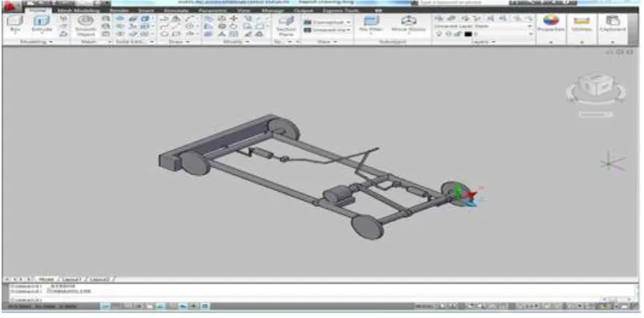This screenshot has width=644, height=318.
Task: Choose the Section Plane tool
Action: tap(286, 26)
